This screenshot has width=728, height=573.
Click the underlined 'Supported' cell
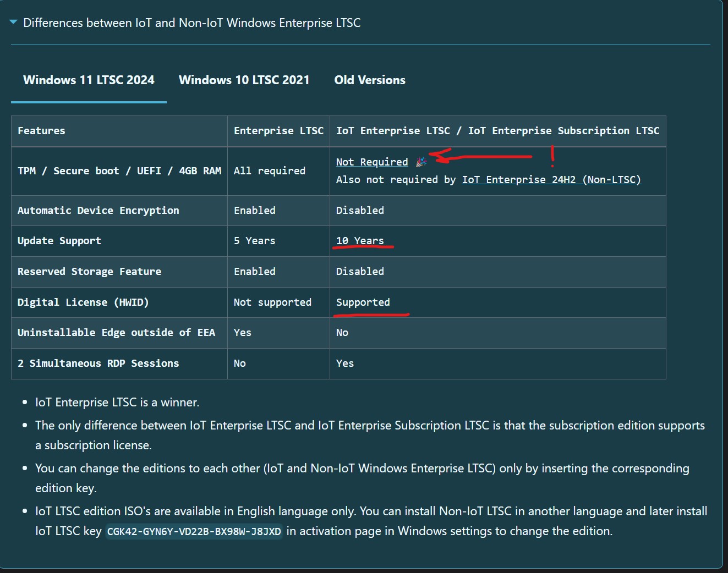coord(363,302)
